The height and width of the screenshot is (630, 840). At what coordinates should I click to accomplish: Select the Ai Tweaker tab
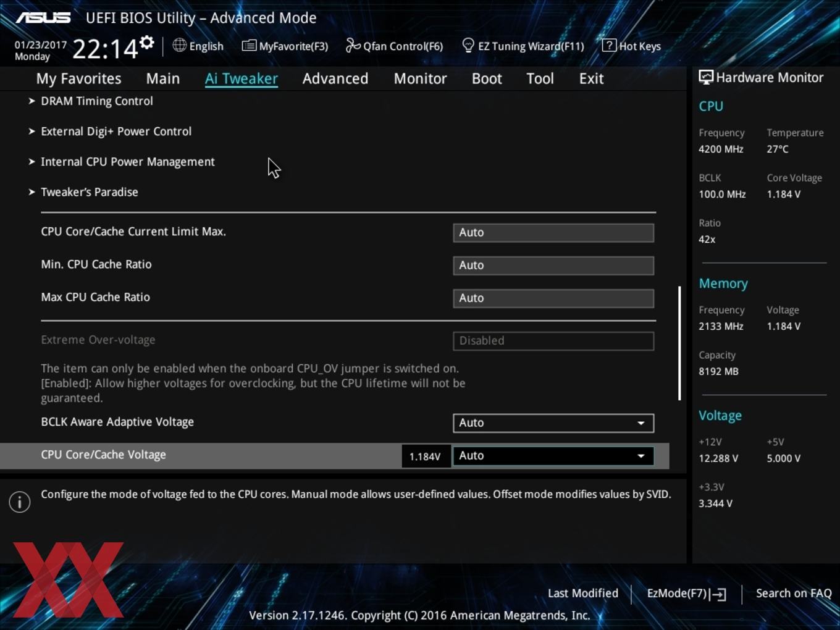tap(241, 78)
